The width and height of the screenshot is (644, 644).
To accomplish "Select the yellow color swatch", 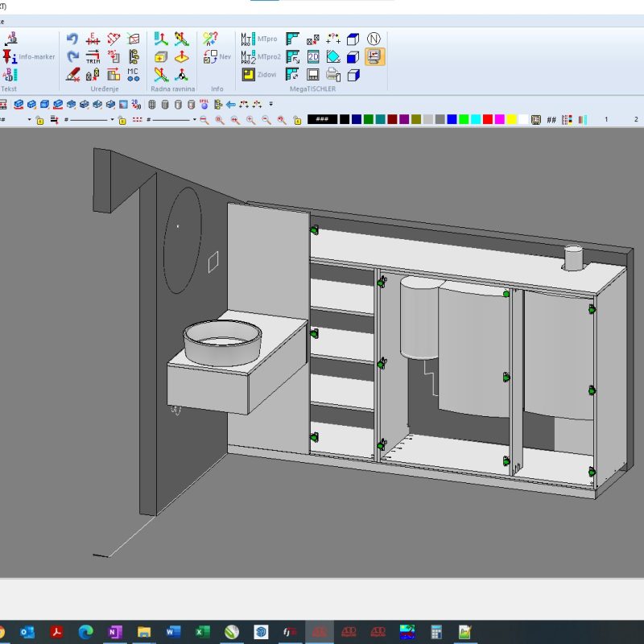I will pos(512,119).
